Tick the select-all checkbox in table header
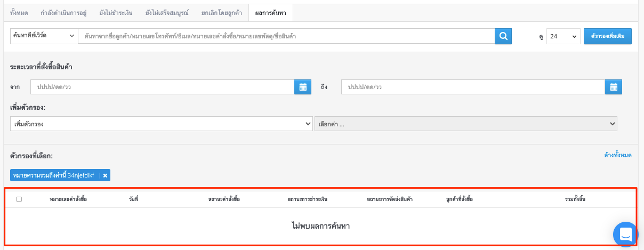 [x=19, y=199]
